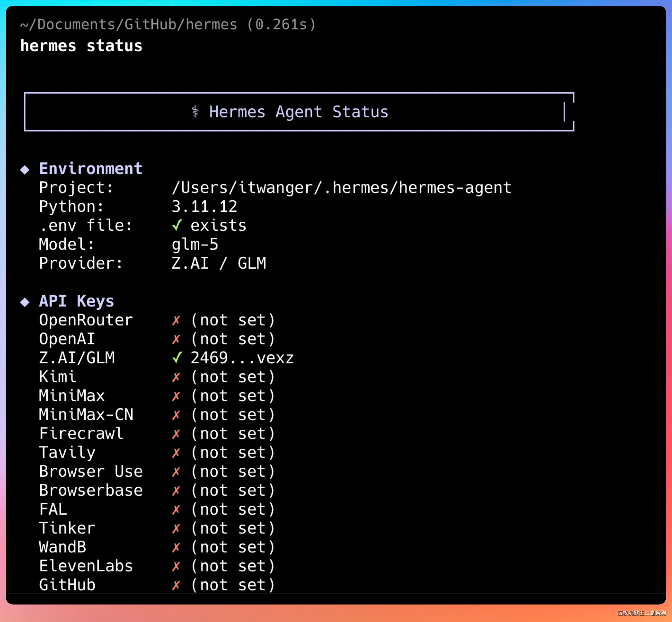Click the Environment section heading
The height and width of the screenshot is (622, 672).
pos(91,169)
